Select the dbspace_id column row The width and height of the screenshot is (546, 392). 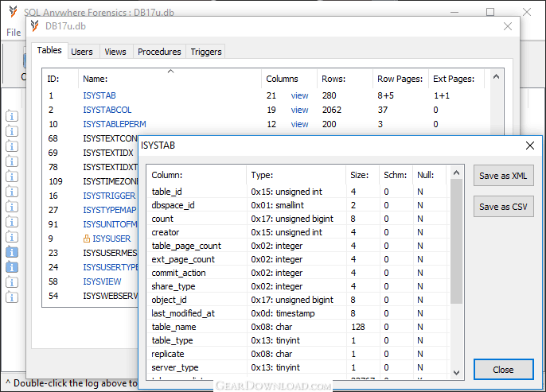pyautogui.click(x=298, y=205)
